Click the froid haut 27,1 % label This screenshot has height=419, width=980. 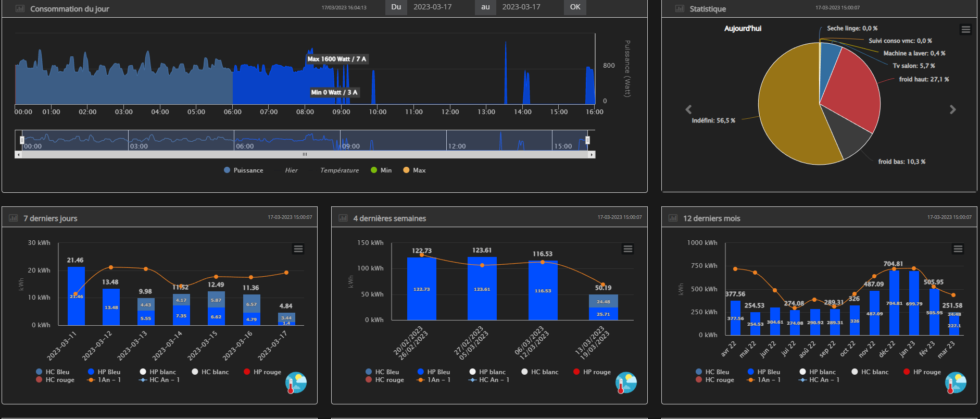pos(924,79)
